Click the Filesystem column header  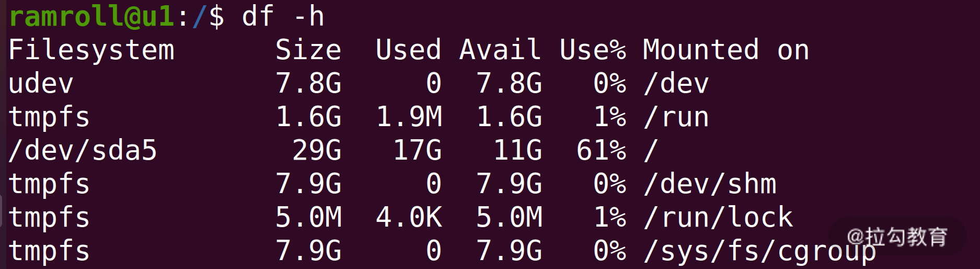(x=91, y=50)
